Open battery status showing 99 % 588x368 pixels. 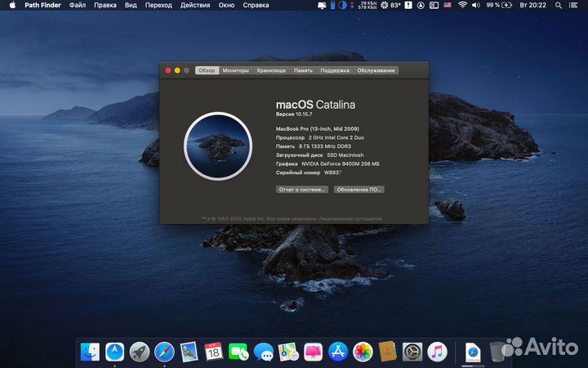499,5
